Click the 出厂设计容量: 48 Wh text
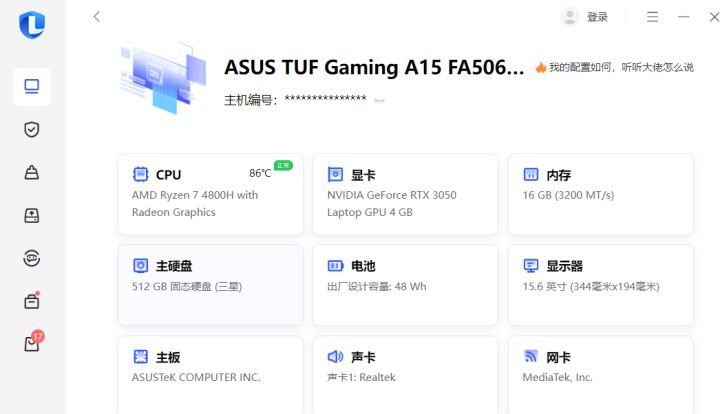Image resolution: width=720 pixels, height=414 pixels. coord(377,286)
